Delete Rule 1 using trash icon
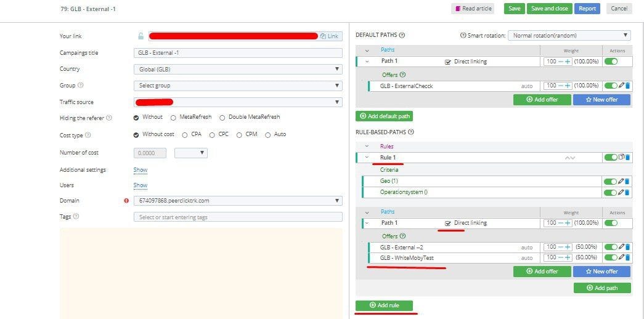644x319 pixels. pos(627,158)
